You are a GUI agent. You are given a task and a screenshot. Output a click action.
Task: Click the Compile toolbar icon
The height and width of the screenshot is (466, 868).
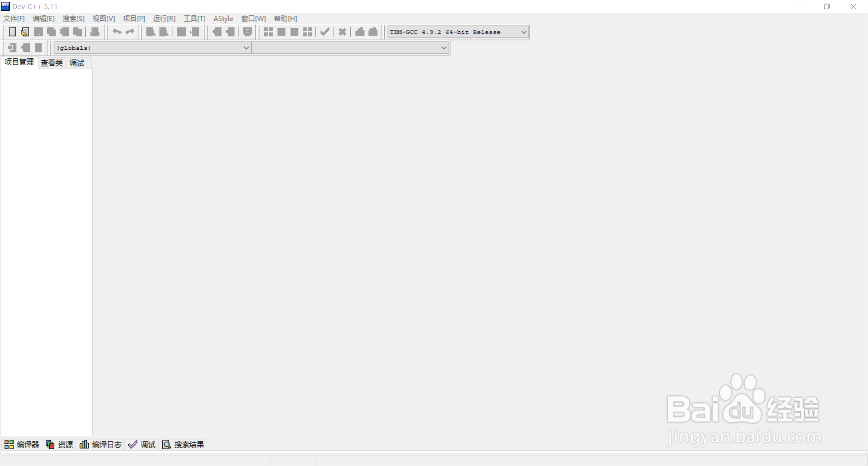268,32
